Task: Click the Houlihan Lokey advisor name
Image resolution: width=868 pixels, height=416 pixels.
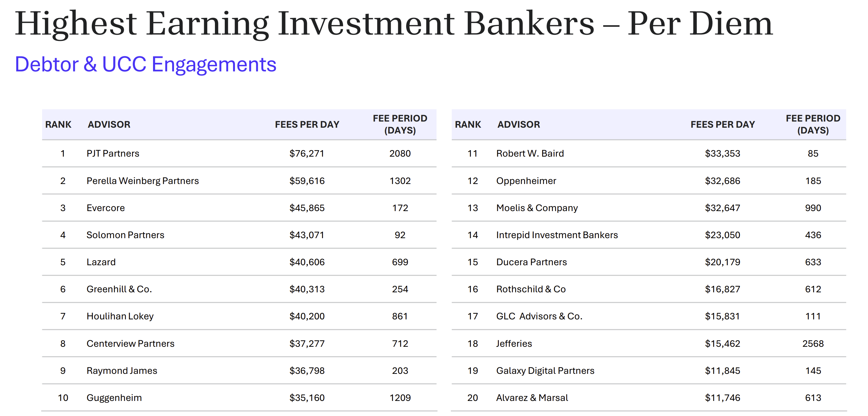Action: click(x=120, y=316)
